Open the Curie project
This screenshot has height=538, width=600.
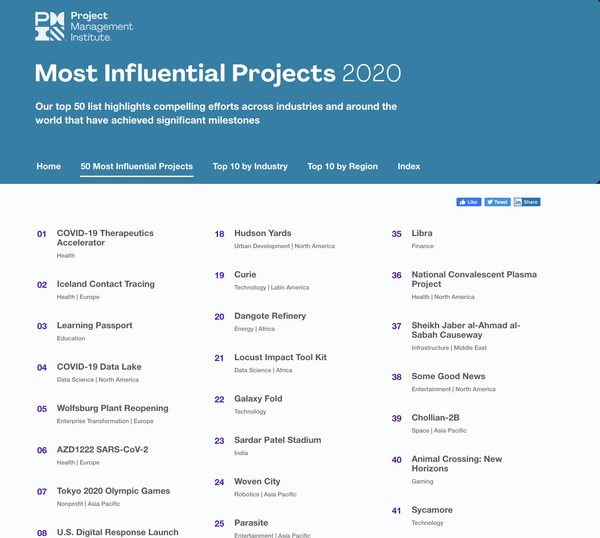click(245, 275)
